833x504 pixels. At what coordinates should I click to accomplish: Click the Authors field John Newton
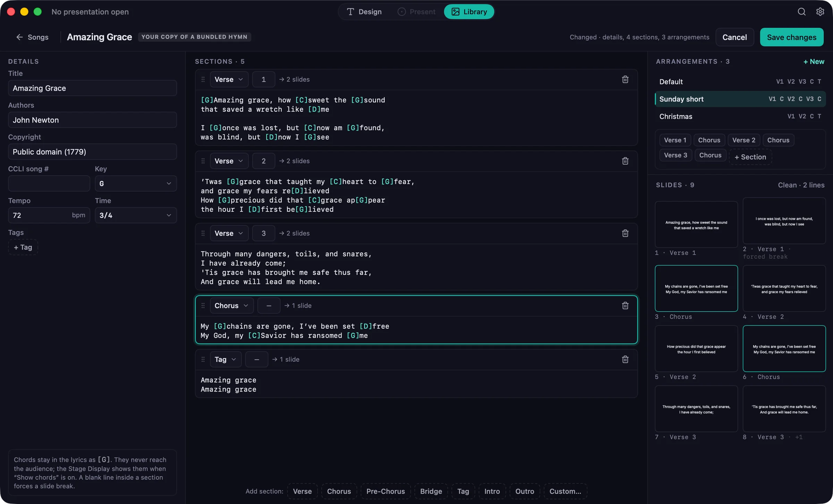(x=92, y=120)
